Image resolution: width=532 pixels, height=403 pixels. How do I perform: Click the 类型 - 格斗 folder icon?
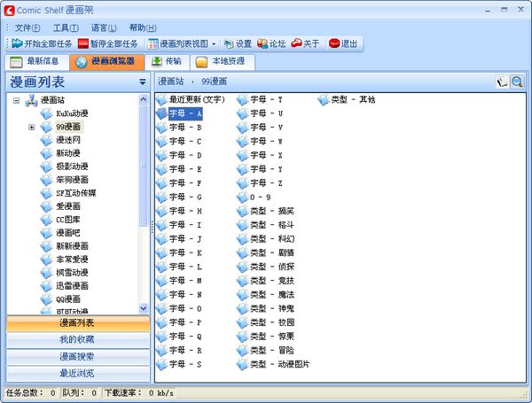point(243,225)
